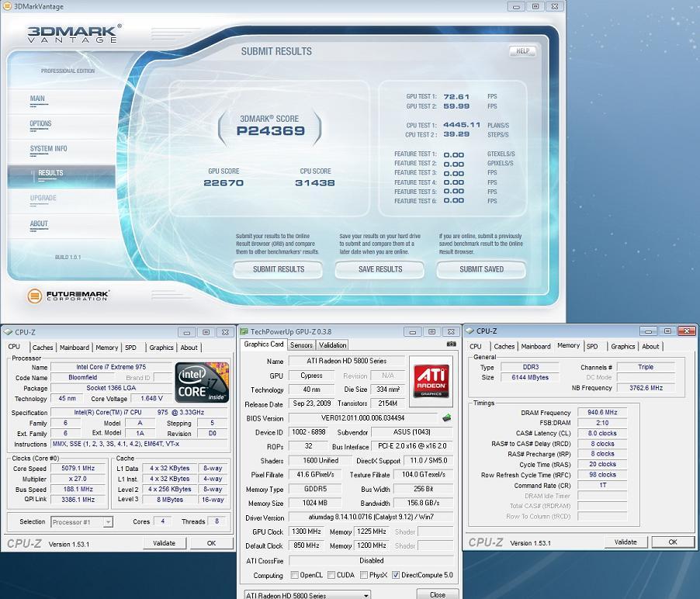Click the 3DMark score P24369
The image size is (700, 599).
pos(271,131)
